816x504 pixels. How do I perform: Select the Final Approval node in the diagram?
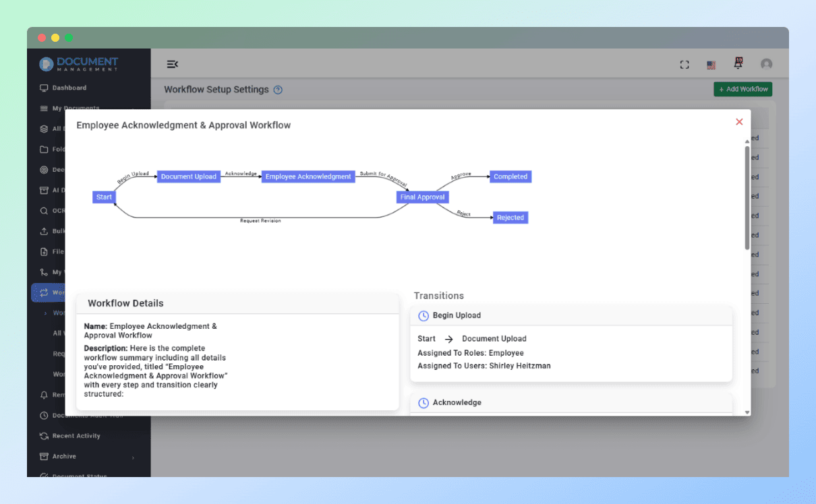pyautogui.click(x=422, y=197)
